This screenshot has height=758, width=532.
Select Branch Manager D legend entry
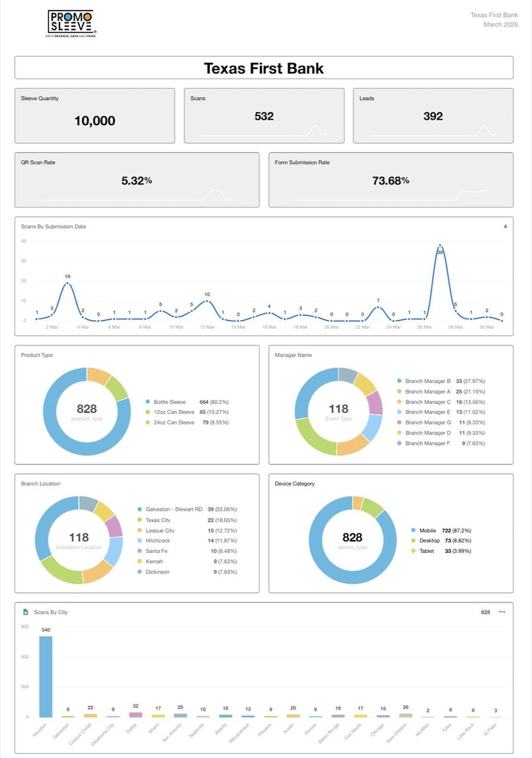coord(441,432)
